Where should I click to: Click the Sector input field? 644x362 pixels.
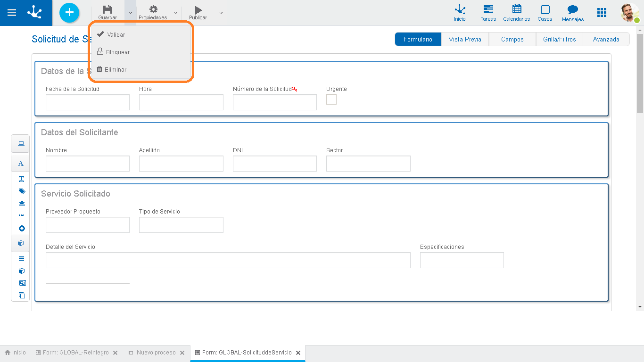368,164
